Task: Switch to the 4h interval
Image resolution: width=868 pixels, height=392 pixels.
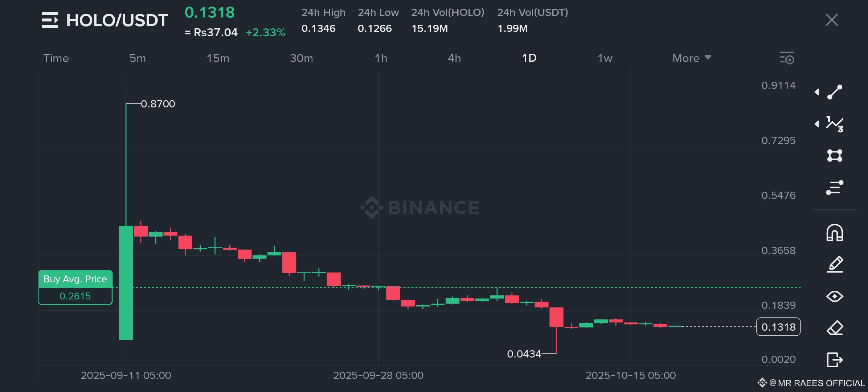Action: click(x=454, y=58)
